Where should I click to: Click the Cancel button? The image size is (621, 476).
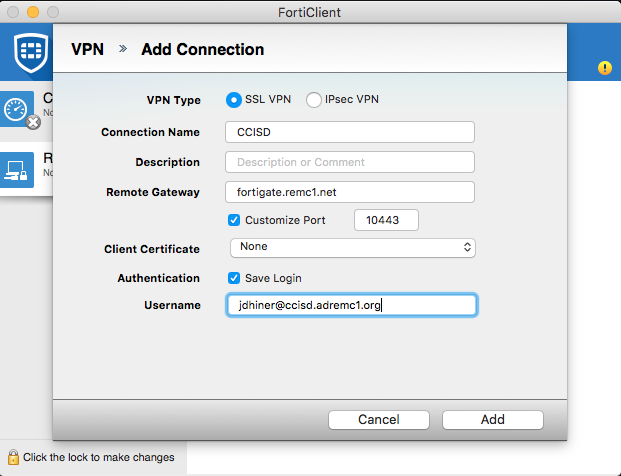(379, 420)
